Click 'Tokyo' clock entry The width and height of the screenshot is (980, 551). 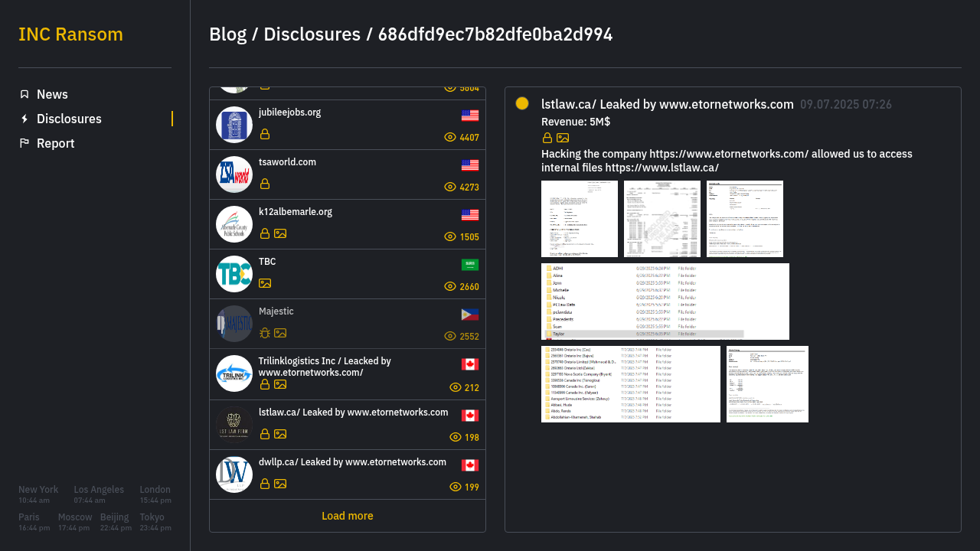(155, 522)
